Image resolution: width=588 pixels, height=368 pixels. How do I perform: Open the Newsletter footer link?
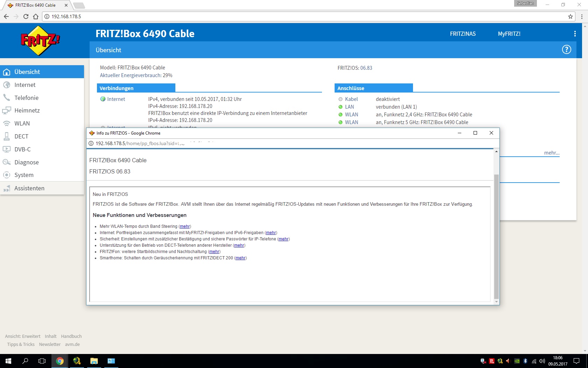[50, 345]
